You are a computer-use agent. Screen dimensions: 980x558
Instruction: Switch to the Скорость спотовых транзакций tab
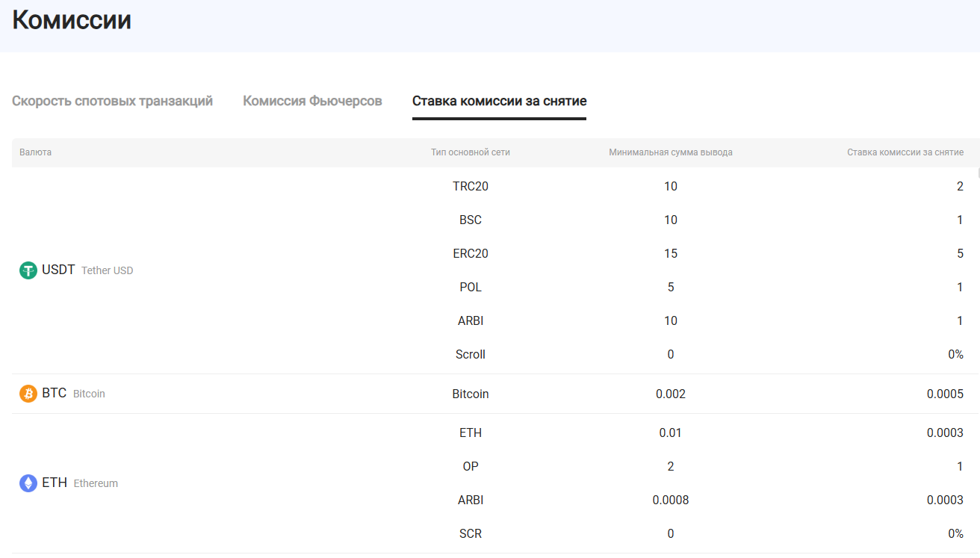click(112, 101)
